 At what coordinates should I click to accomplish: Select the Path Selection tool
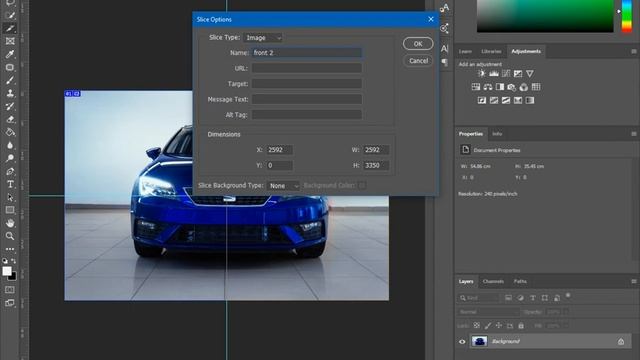(10, 198)
